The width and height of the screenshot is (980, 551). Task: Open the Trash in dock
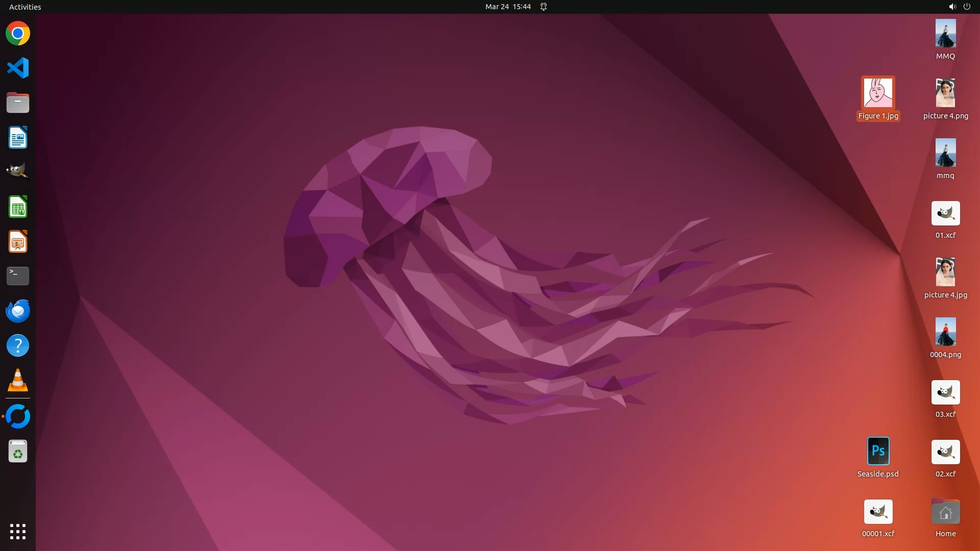[18, 452]
